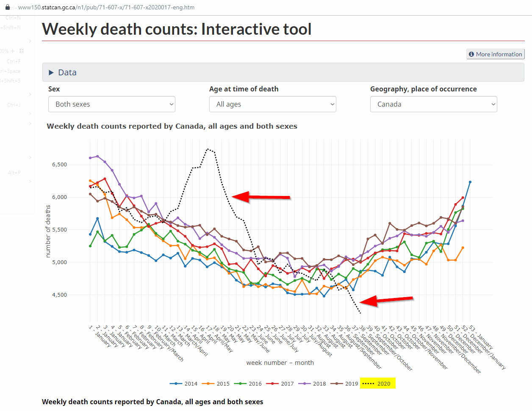Toggle the 2016 series in the legend
The width and height of the screenshot is (532, 411).
coord(248,383)
